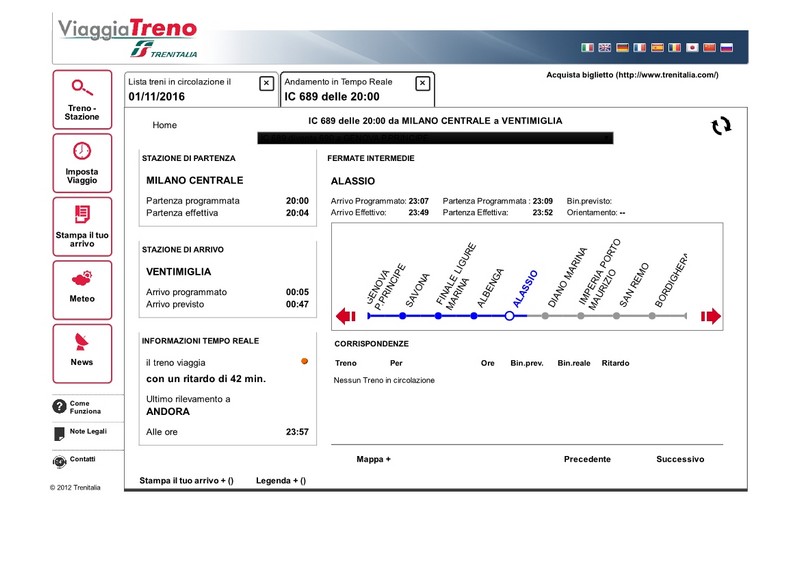Go to Successivo stop
Viewport: 800px width, 565px height.
click(x=680, y=459)
